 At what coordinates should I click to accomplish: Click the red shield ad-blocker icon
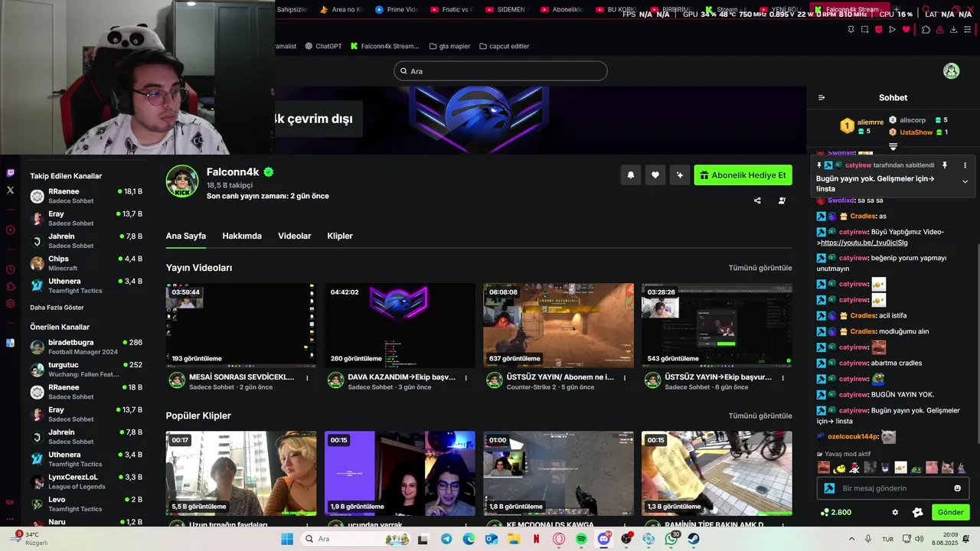[878, 30]
